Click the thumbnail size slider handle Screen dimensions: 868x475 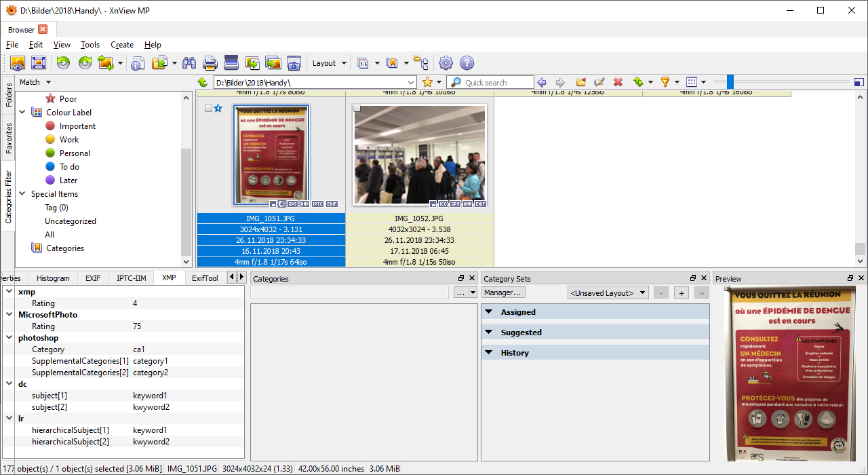730,82
